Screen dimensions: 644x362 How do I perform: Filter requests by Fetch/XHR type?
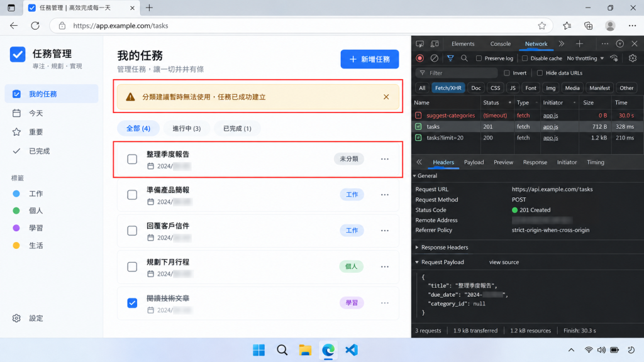(448, 88)
